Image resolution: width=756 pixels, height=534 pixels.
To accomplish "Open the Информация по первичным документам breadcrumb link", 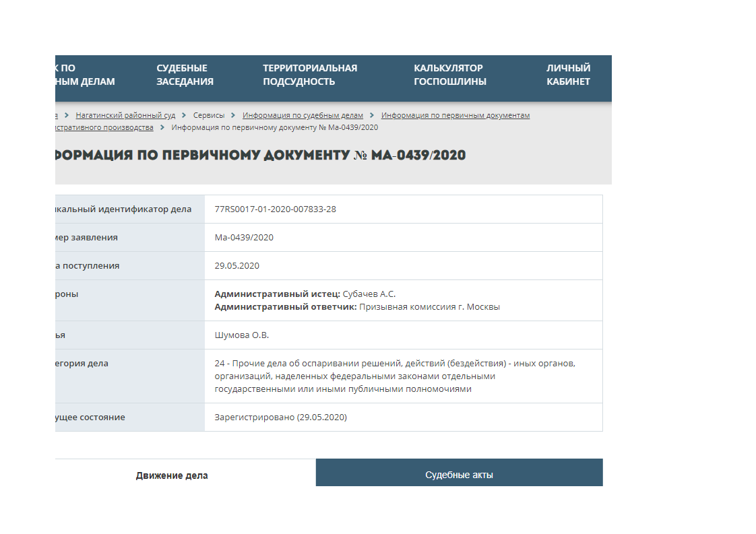I will tap(455, 115).
